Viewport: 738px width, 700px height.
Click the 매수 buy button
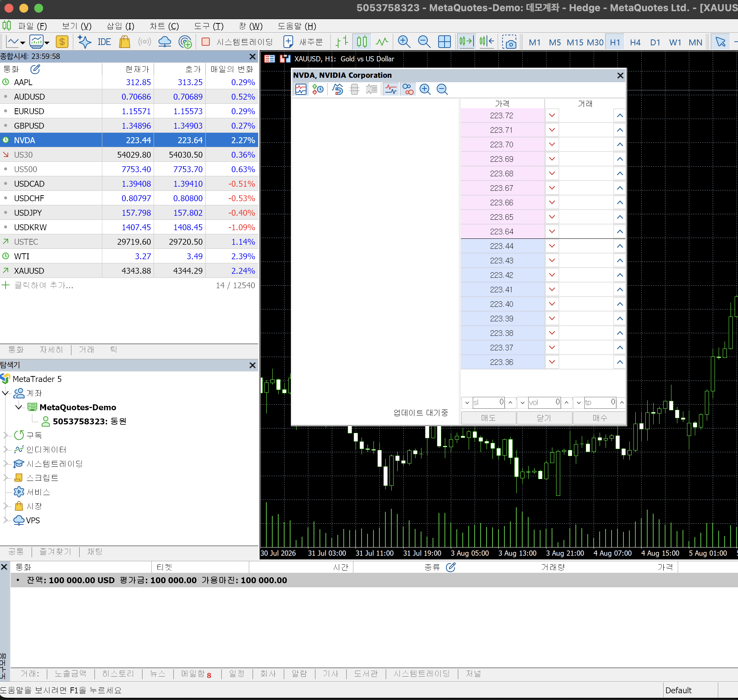point(600,418)
